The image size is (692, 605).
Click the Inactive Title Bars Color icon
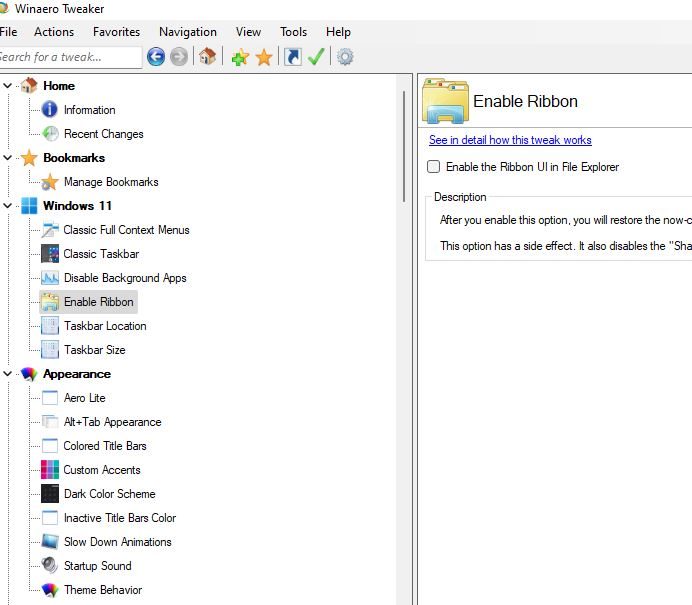click(x=50, y=518)
